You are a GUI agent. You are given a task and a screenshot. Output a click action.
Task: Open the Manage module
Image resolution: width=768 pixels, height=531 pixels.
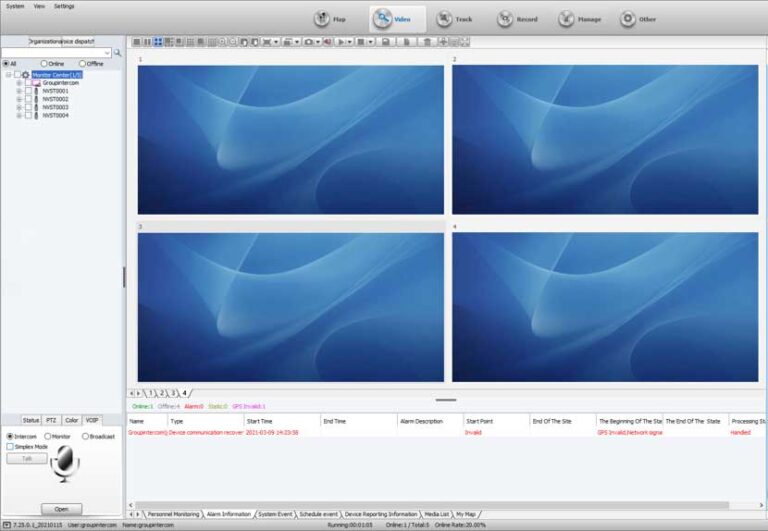(579, 19)
